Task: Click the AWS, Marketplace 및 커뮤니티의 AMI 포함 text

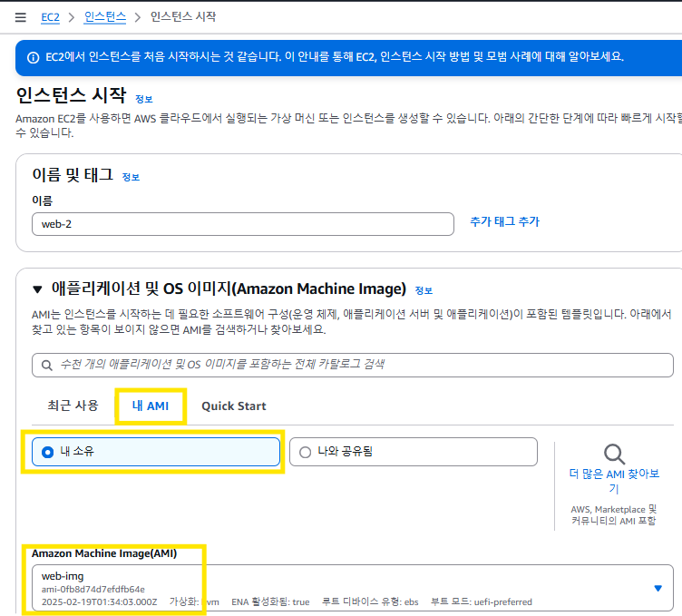Action: [614, 515]
